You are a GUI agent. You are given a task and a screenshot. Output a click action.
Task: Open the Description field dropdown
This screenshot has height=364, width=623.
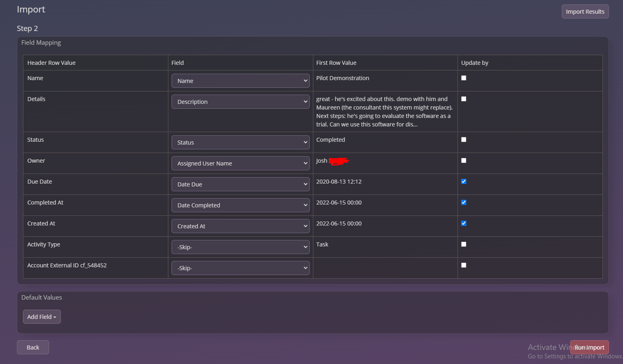pos(240,101)
